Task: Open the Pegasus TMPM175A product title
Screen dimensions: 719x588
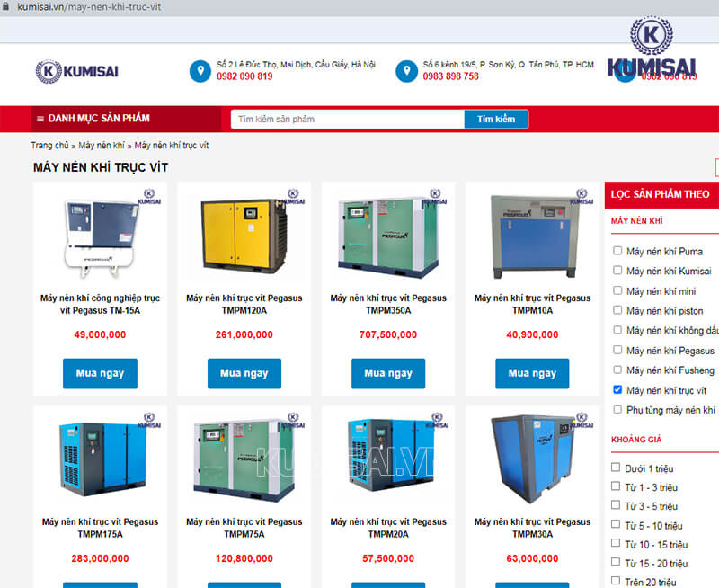Action: [x=100, y=528]
